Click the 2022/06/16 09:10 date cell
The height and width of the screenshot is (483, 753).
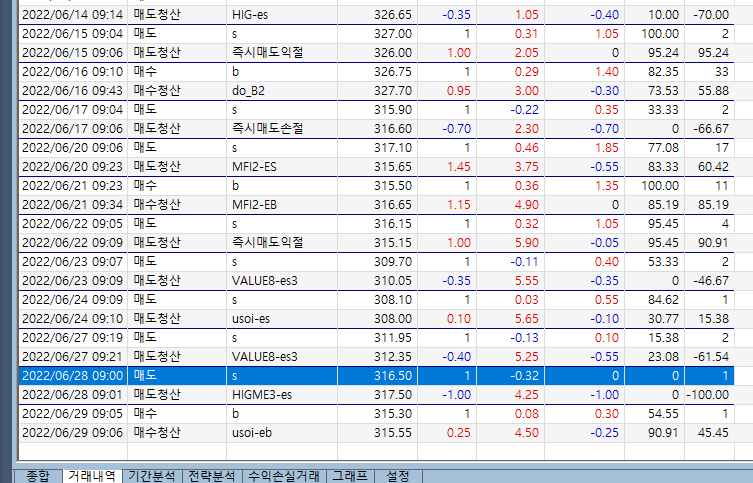[72, 72]
